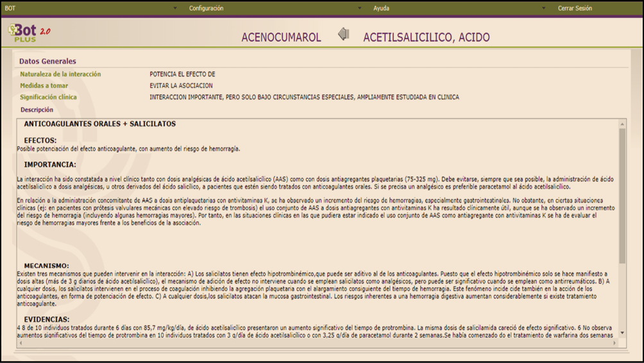Click the Naturaleza de la interacción label
The width and height of the screenshot is (644, 363).
tap(60, 74)
